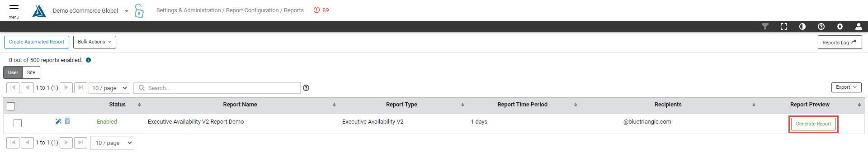Switch to Site toggle view
Viewport: 868px width, 163px height.
tap(31, 72)
